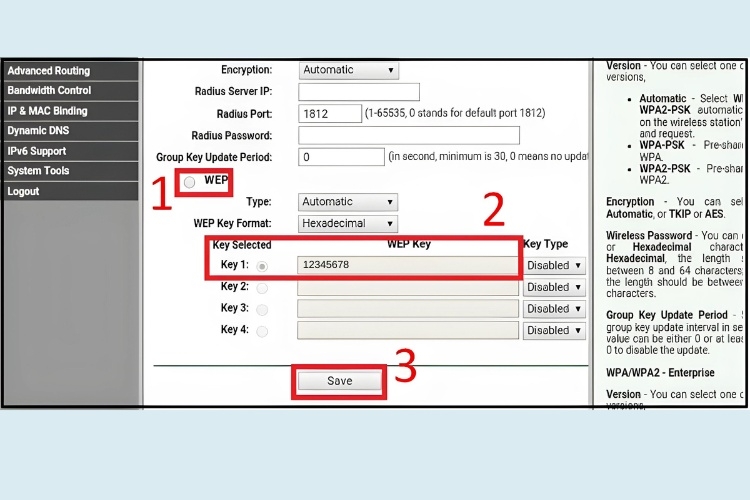Go to IP & MAC Binding
Screen dimensions: 750x500
tap(71, 111)
